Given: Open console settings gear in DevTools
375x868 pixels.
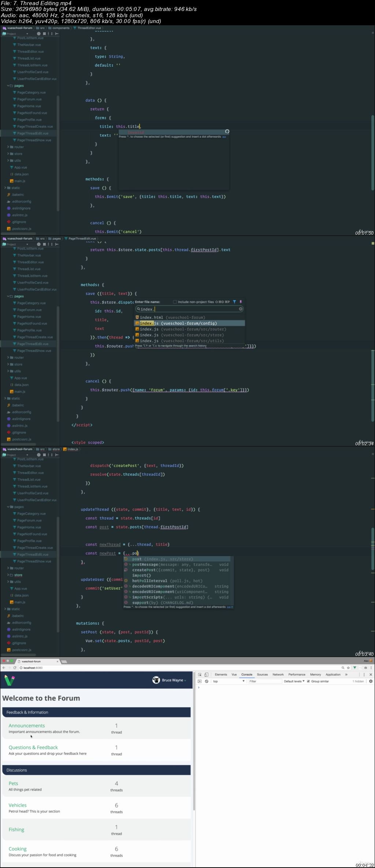Looking at the screenshot, I should [371, 681].
